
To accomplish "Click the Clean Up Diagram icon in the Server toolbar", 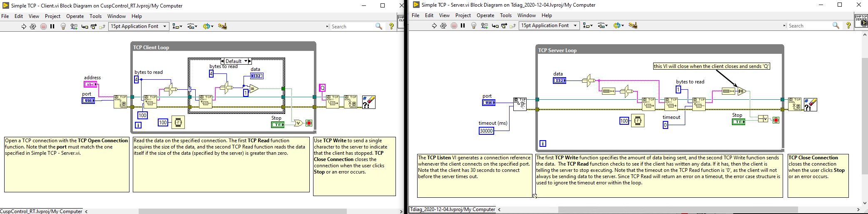I will (633, 25).
